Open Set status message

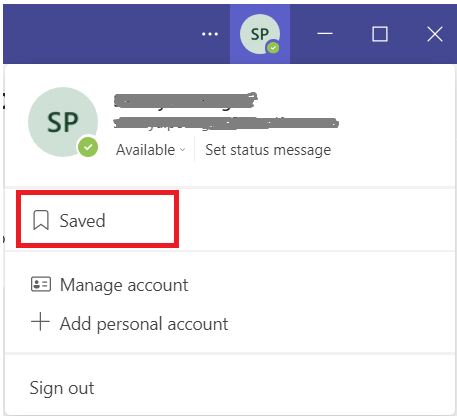point(268,150)
